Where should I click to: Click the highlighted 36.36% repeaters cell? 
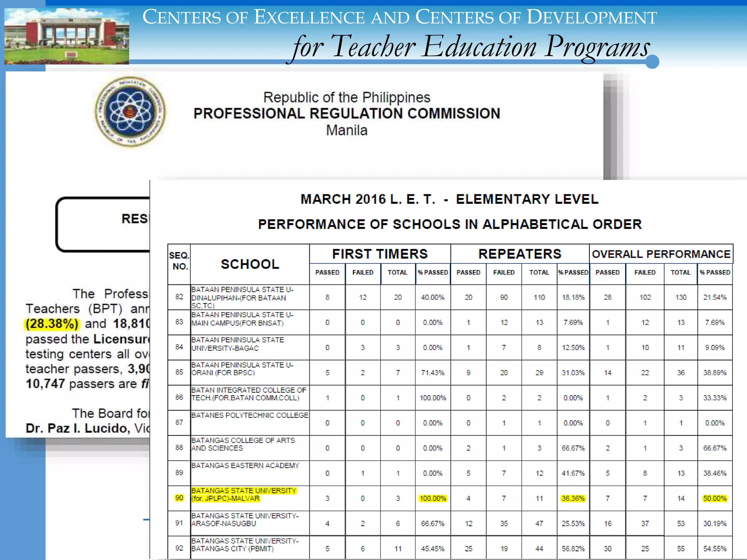click(x=573, y=498)
